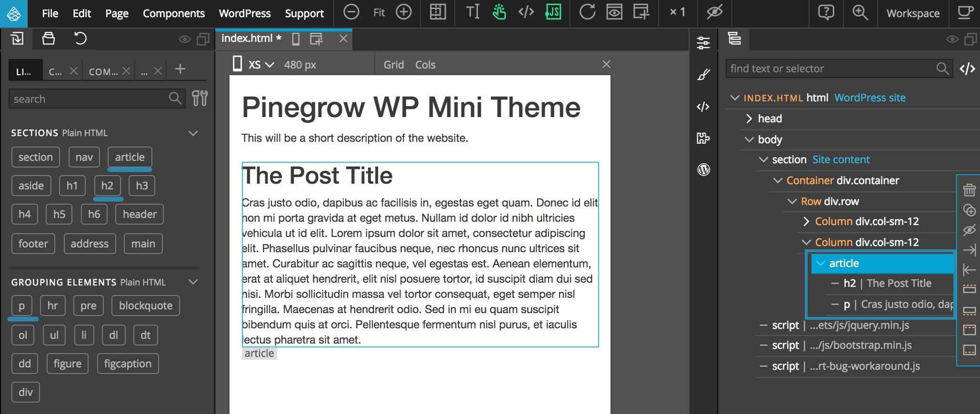Open the code editor from top toolbar
The height and width of the screenshot is (414, 980).
[x=526, y=12]
